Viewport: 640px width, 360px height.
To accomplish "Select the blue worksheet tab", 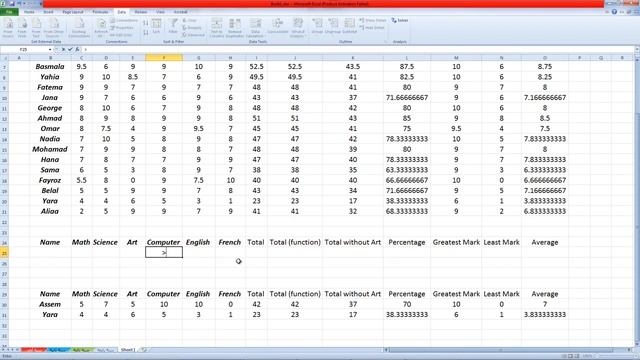I will [59, 350].
